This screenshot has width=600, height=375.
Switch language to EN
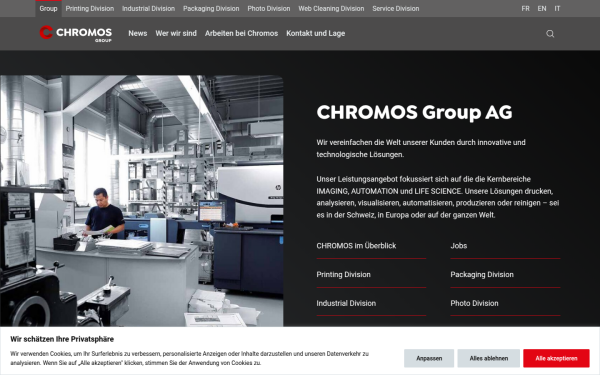coord(542,8)
